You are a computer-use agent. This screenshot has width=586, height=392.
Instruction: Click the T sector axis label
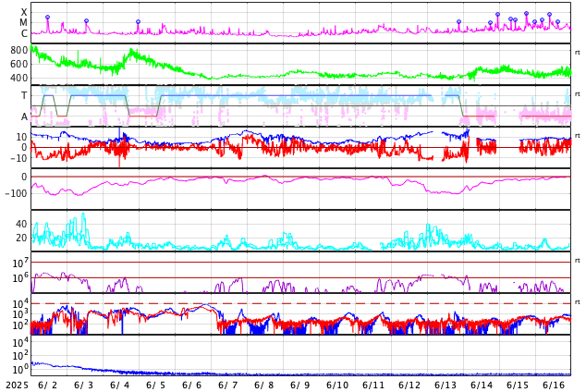coord(24,95)
